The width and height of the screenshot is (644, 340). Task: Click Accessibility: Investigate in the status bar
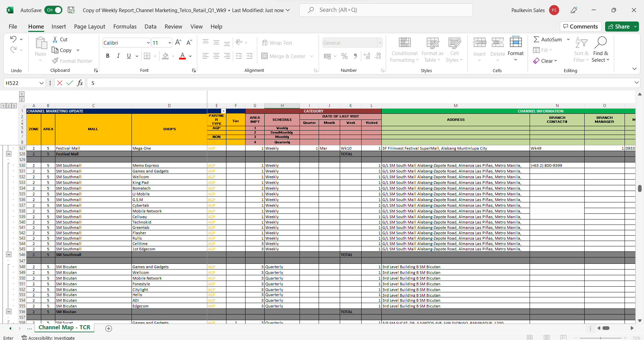pos(48,338)
